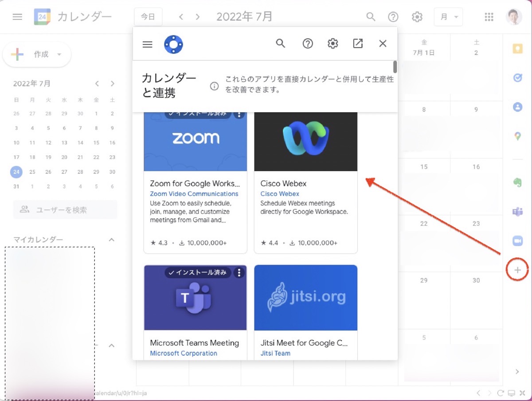Click the Workspace Marketplace logo
This screenshot has height=401, width=532.
point(173,44)
